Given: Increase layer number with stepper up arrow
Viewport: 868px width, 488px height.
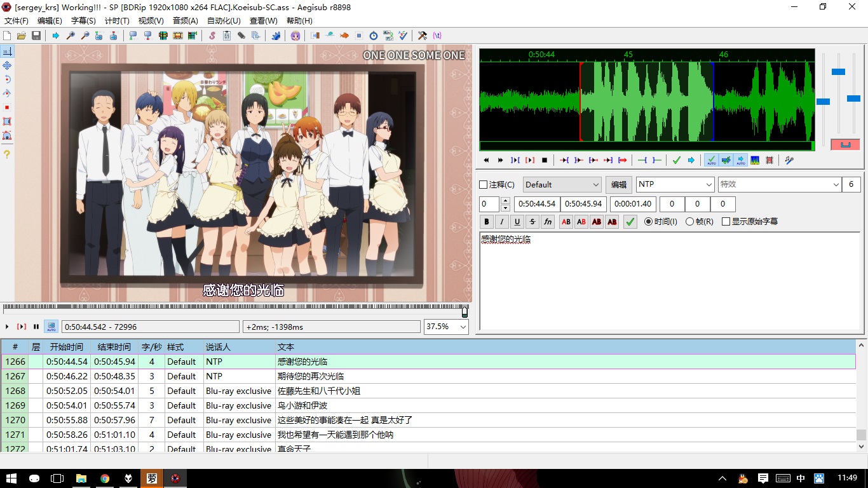Looking at the screenshot, I should pos(505,201).
